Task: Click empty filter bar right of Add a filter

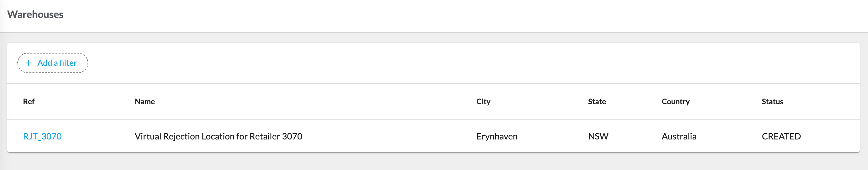Action: point(438,63)
